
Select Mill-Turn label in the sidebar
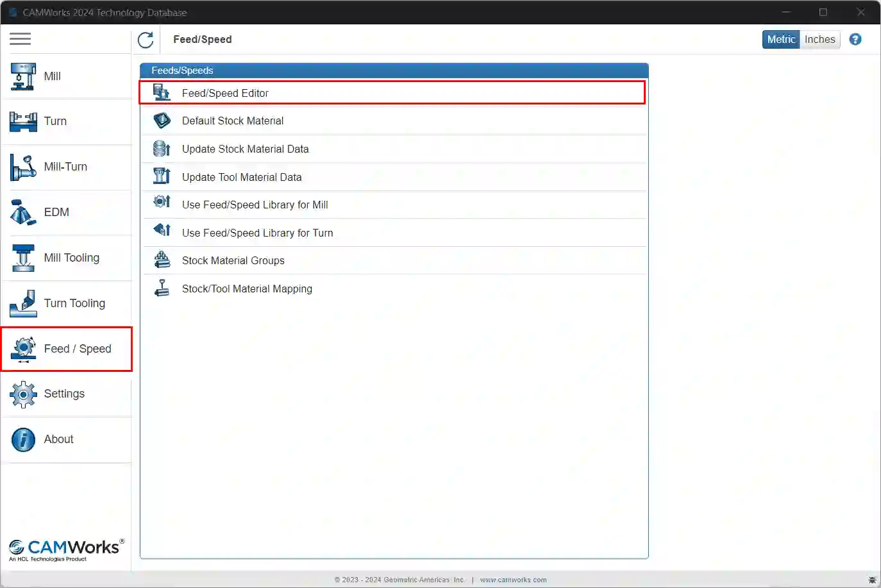pyautogui.click(x=65, y=167)
